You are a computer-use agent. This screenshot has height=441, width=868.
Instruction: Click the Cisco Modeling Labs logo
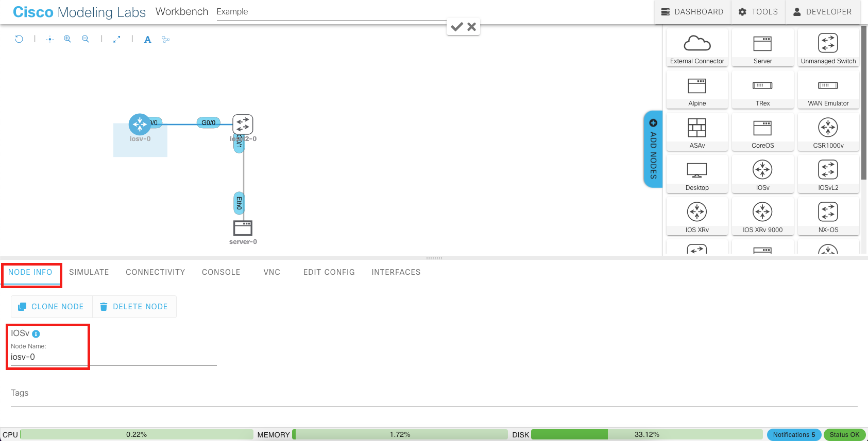tap(79, 12)
